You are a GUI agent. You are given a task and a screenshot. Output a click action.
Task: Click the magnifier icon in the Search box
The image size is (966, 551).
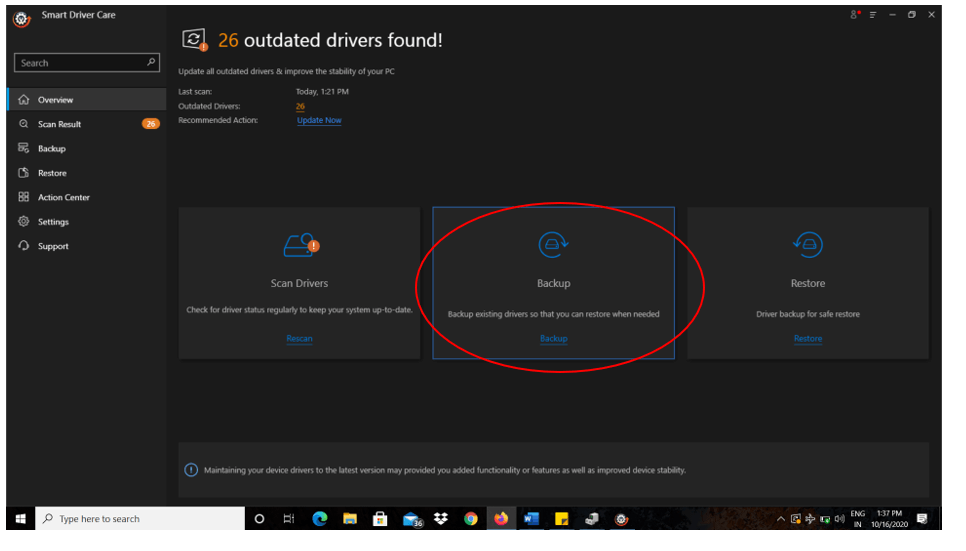153,63
